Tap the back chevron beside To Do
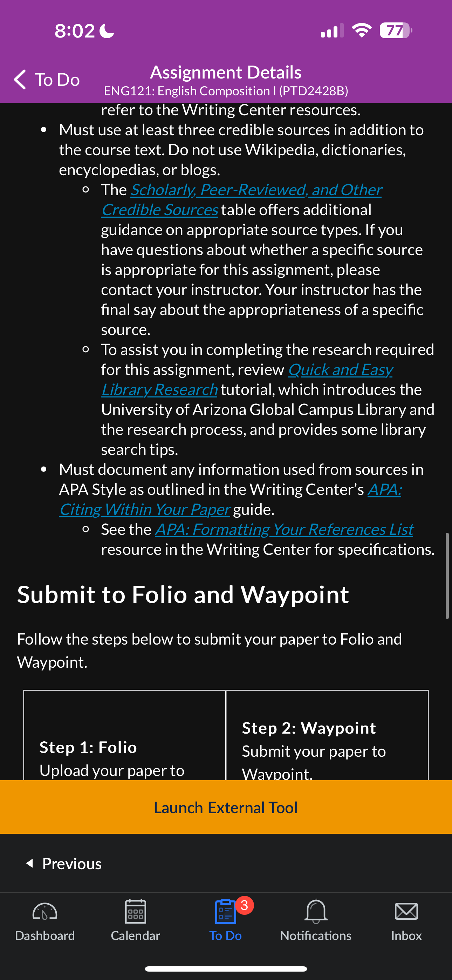452x980 pixels. (x=20, y=80)
